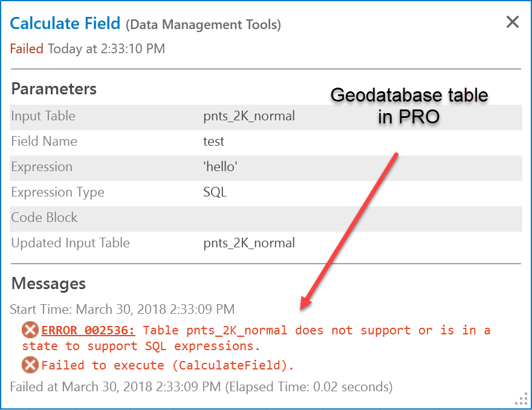Click the Messages section header
The height and width of the screenshot is (410, 532).
[48, 284]
